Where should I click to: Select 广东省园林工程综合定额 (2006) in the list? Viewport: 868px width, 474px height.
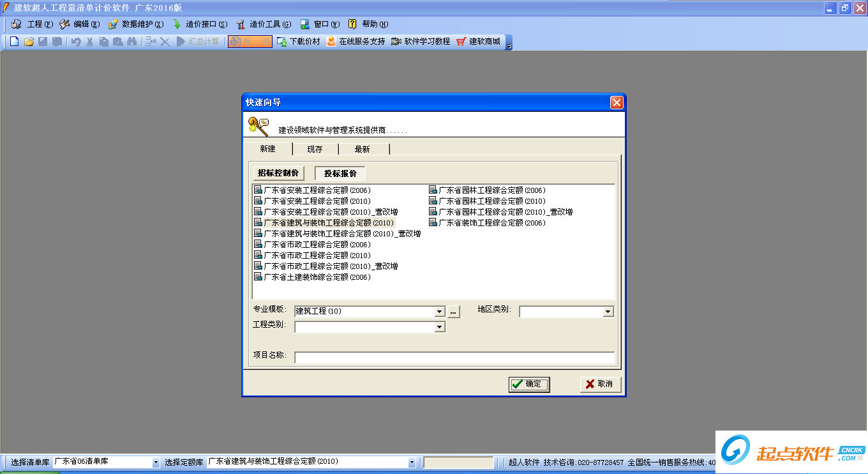[486, 190]
